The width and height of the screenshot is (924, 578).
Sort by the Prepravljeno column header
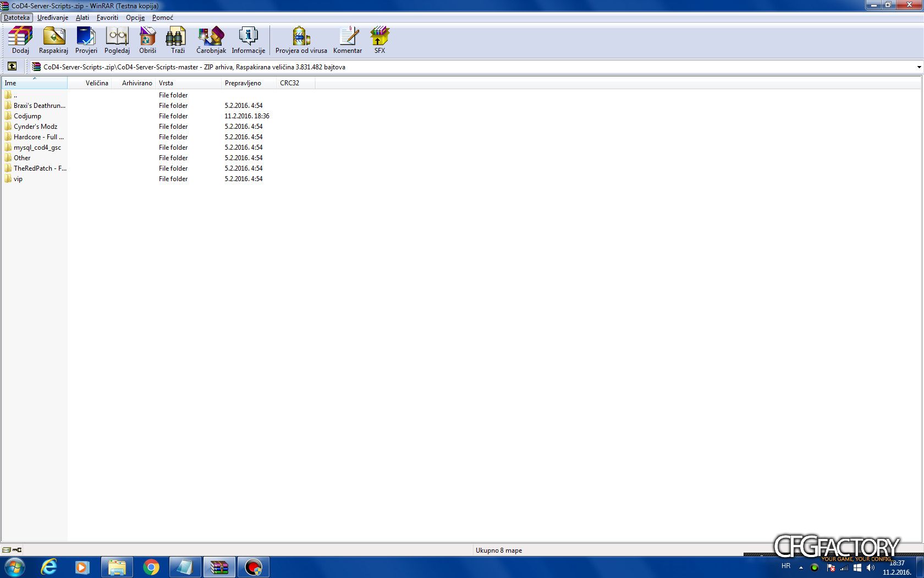click(249, 83)
